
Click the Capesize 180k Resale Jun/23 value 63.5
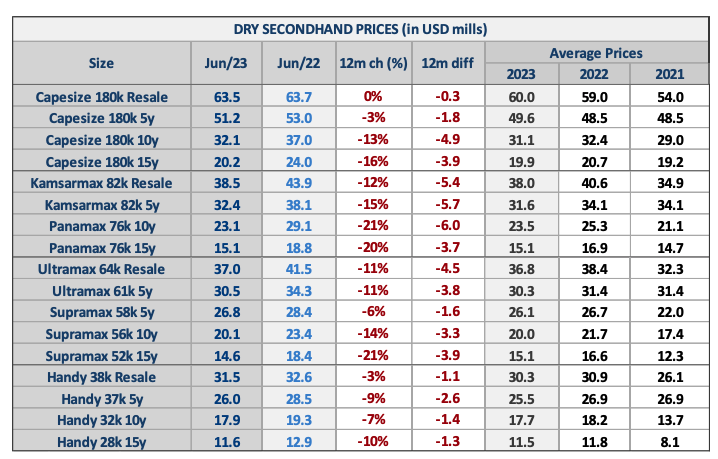tap(218, 97)
